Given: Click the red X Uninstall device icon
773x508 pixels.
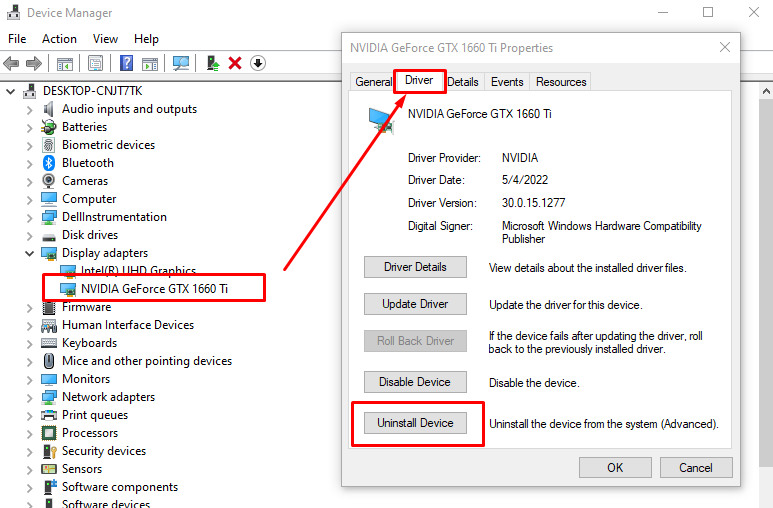Looking at the screenshot, I should [235, 63].
